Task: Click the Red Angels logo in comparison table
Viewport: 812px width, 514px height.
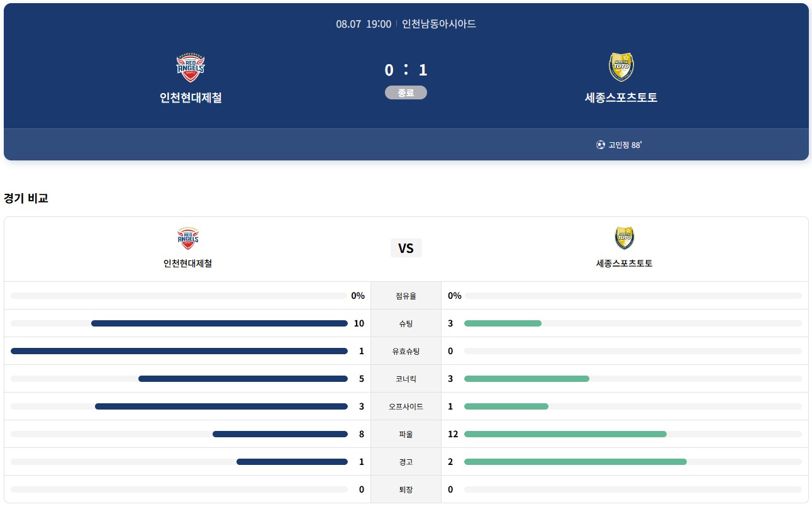Action: (x=187, y=238)
